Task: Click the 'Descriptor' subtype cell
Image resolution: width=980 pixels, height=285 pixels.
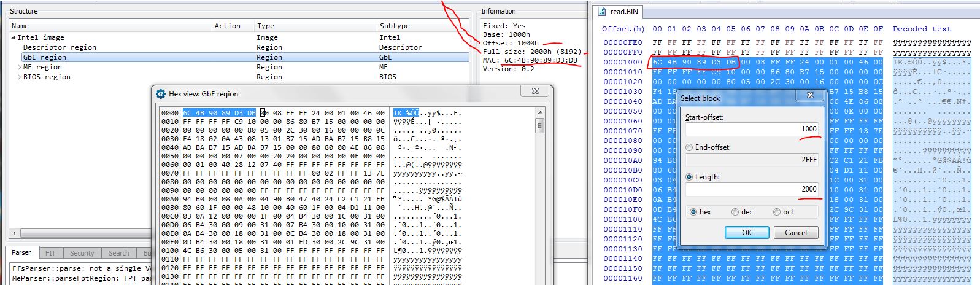Action: [x=400, y=47]
